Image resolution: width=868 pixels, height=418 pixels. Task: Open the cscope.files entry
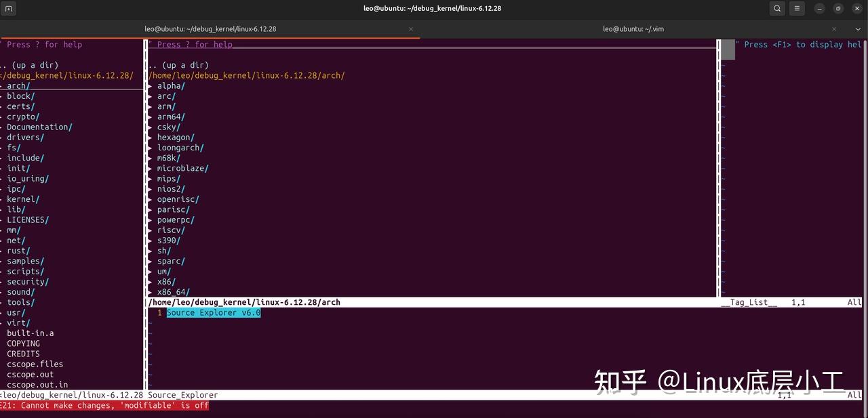tap(35, 364)
